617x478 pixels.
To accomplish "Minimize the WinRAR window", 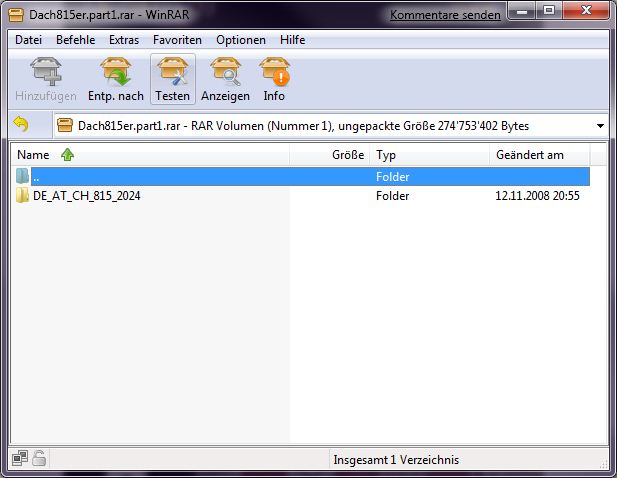I will 522,11.
